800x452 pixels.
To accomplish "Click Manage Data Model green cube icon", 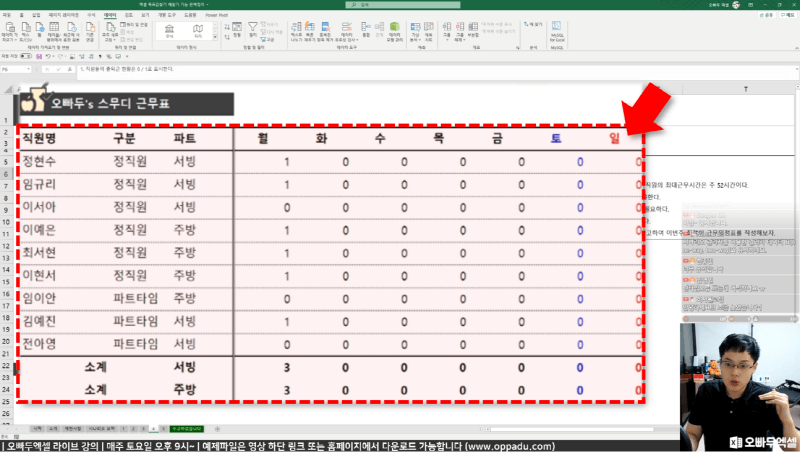I will click(394, 32).
